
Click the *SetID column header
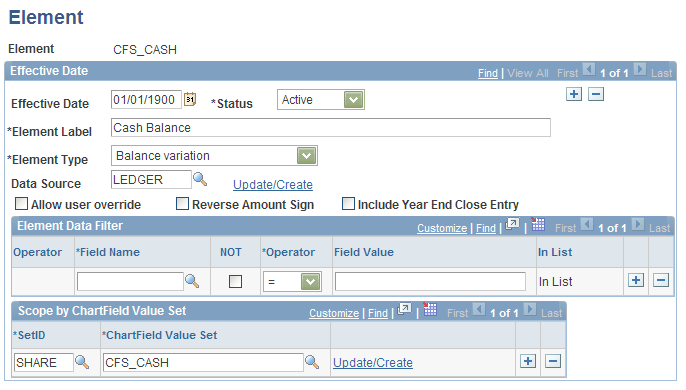[29, 335]
